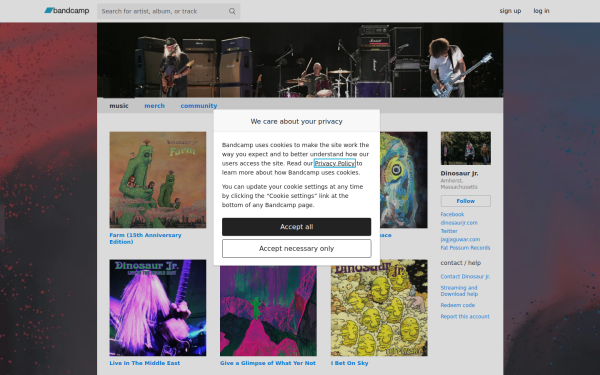Viewport: 600px width, 375px height.
Task: Click Report this account link
Action: click(465, 316)
